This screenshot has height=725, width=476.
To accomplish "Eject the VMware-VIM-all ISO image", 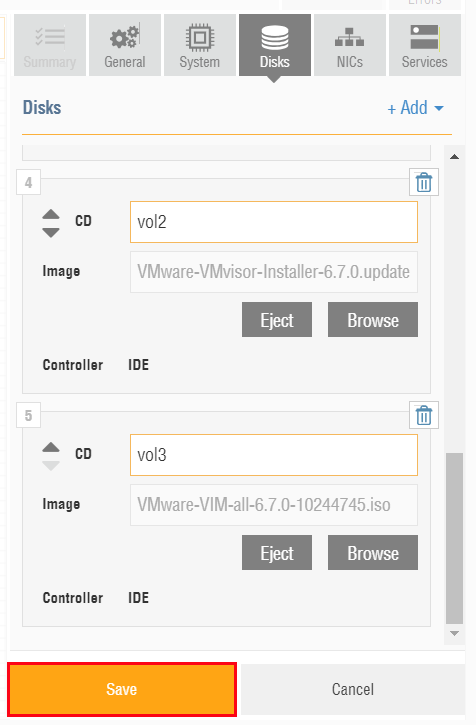I will (x=277, y=553).
